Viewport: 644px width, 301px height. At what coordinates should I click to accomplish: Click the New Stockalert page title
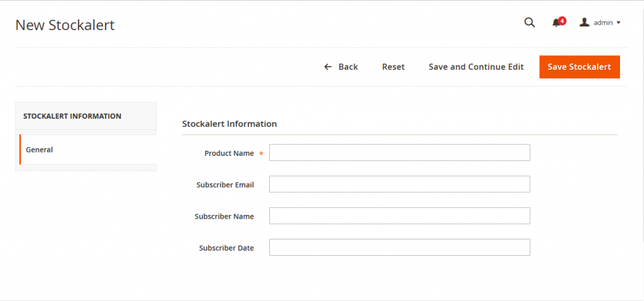[x=65, y=25]
